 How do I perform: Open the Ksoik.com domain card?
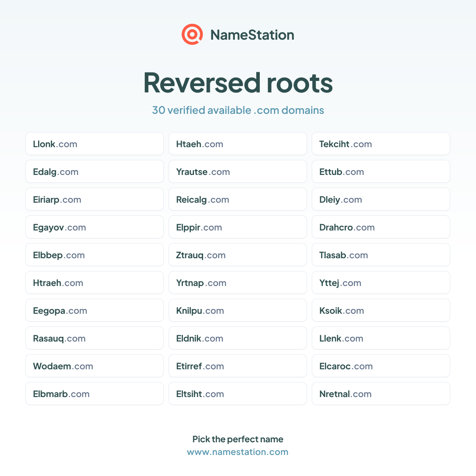tap(381, 310)
